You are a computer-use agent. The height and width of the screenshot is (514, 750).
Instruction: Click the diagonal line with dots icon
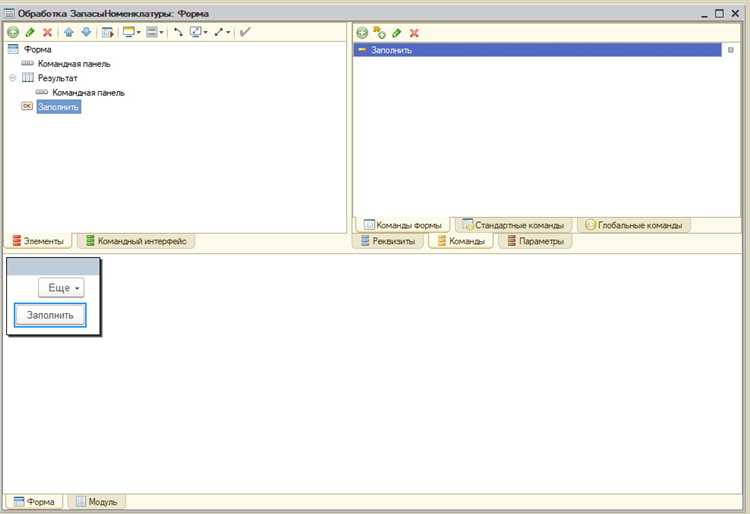tap(219, 32)
